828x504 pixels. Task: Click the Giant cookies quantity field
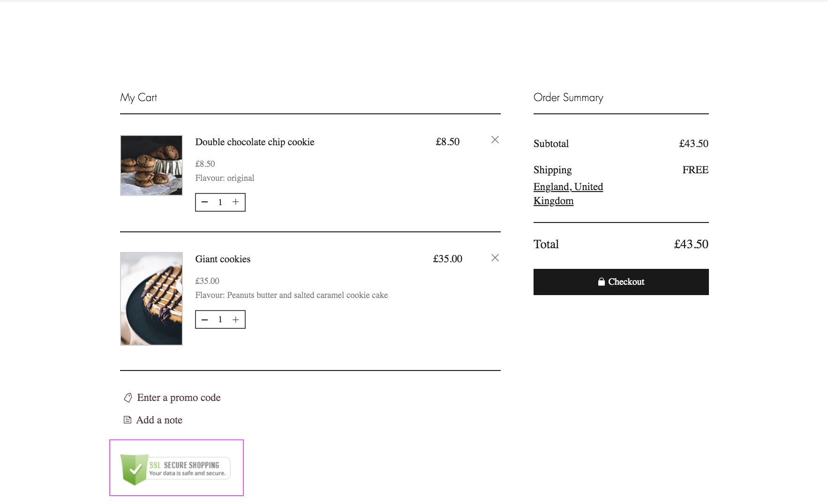pos(220,319)
